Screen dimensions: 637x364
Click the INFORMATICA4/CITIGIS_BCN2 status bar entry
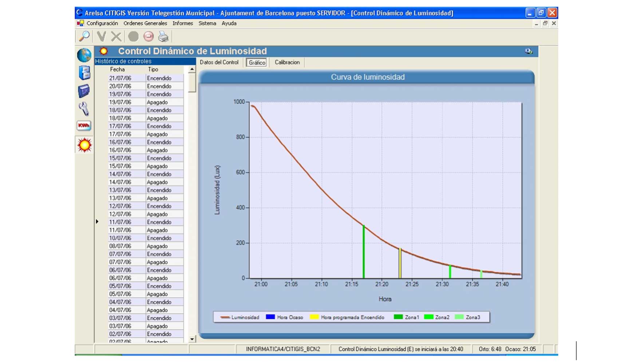(x=283, y=349)
